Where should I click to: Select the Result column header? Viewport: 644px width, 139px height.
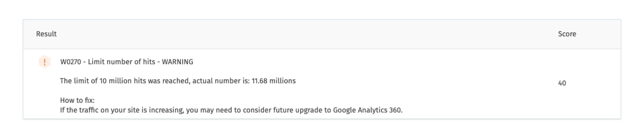(46, 34)
